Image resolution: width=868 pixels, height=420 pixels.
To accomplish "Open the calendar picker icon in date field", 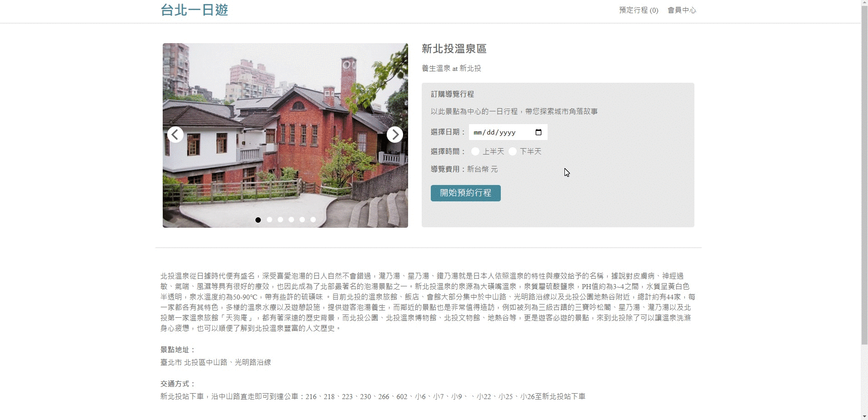I will 539,132.
